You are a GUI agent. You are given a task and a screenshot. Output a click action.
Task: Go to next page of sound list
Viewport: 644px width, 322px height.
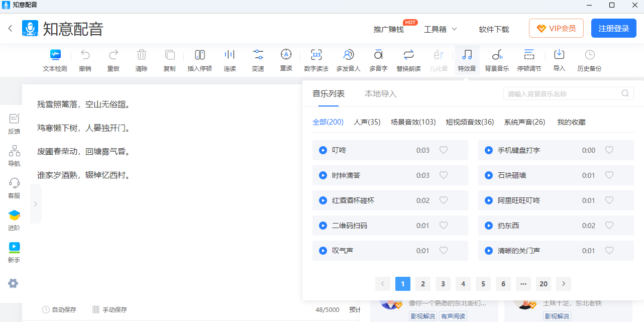tap(564, 284)
